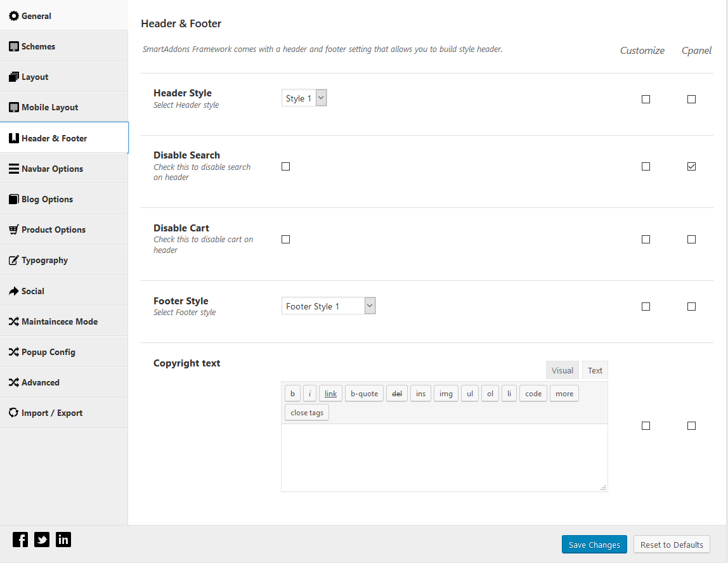Switch editor to Text tab
The image size is (728, 563).
pos(595,370)
